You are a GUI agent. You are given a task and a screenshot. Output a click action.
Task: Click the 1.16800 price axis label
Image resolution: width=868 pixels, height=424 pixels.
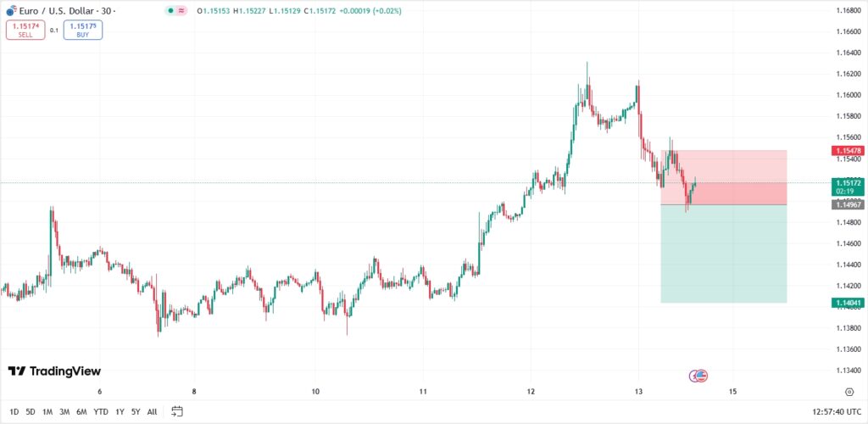[x=848, y=10]
